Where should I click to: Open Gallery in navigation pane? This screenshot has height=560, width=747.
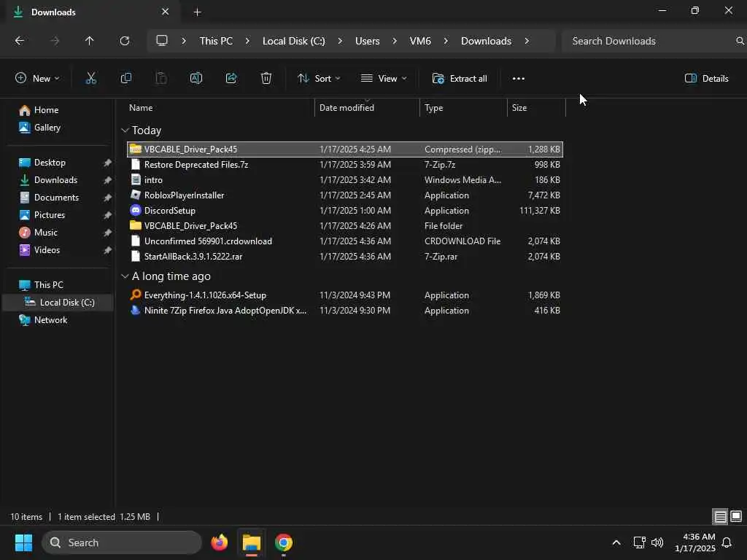pyautogui.click(x=47, y=128)
